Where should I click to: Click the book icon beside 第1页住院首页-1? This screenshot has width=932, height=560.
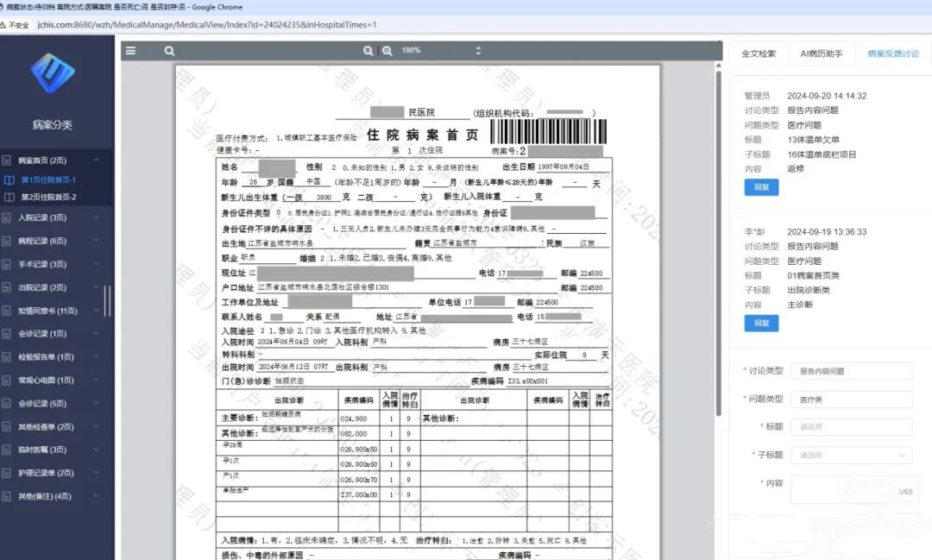coord(9,179)
